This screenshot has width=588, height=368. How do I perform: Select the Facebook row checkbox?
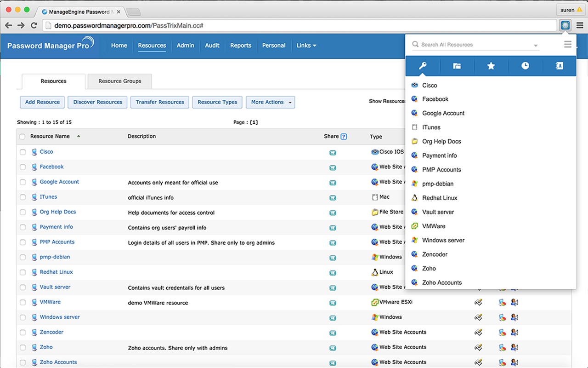pos(22,167)
